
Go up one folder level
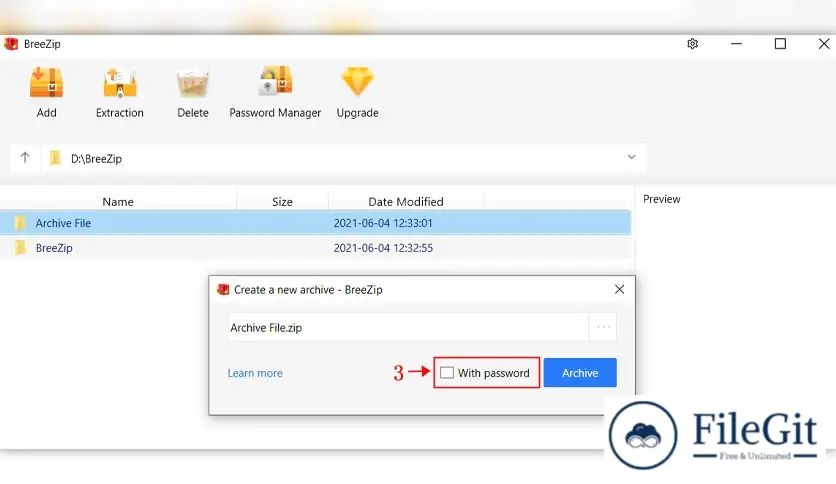[25, 158]
